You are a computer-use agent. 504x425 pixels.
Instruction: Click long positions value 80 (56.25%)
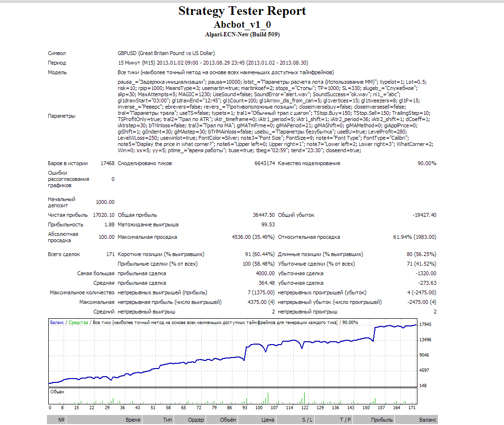pyautogui.click(x=421, y=254)
